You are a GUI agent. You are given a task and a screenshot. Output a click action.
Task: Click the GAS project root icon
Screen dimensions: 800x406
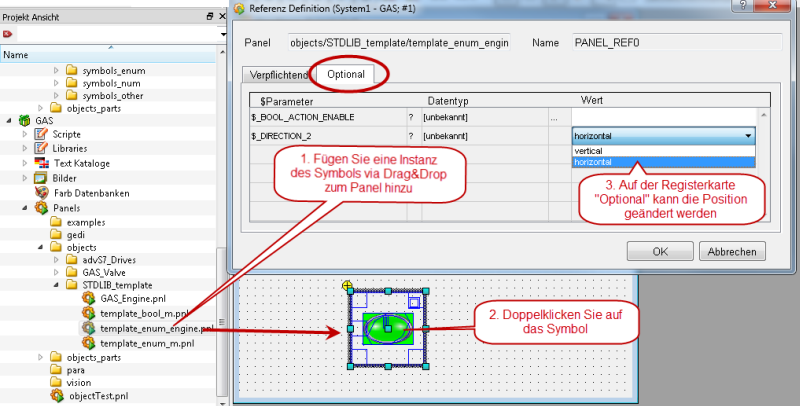(25, 119)
